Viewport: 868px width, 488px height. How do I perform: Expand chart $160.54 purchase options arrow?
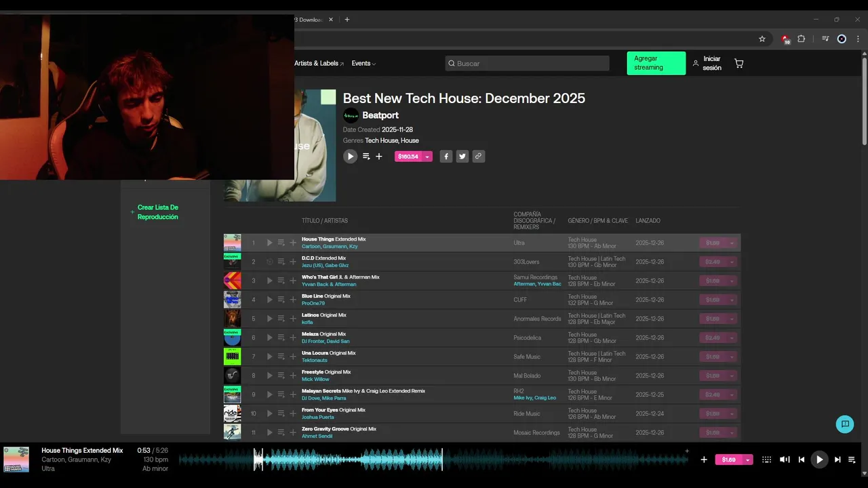click(x=427, y=157)
